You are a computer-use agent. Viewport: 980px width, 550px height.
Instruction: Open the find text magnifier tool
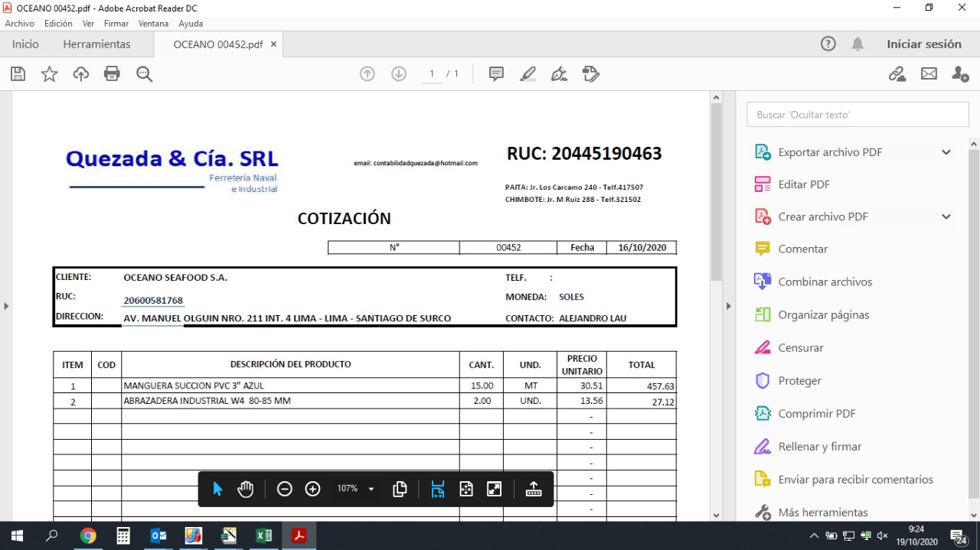pos(144,74)
